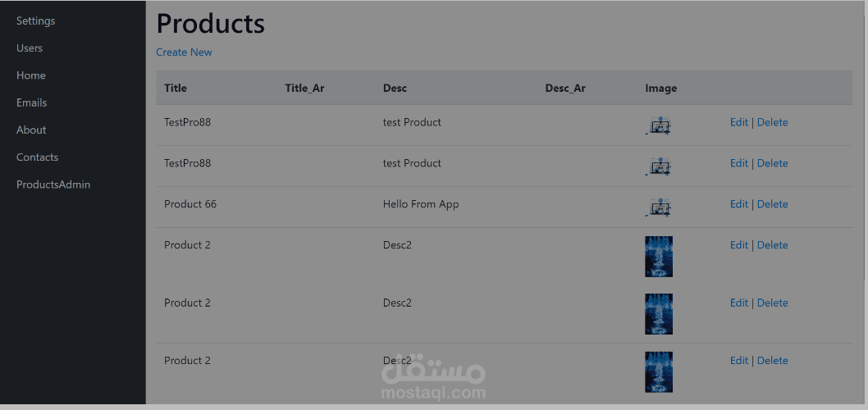Go to the Users page
The width and height of the screenshot is (868, 410).
click(x=30, y=48)
